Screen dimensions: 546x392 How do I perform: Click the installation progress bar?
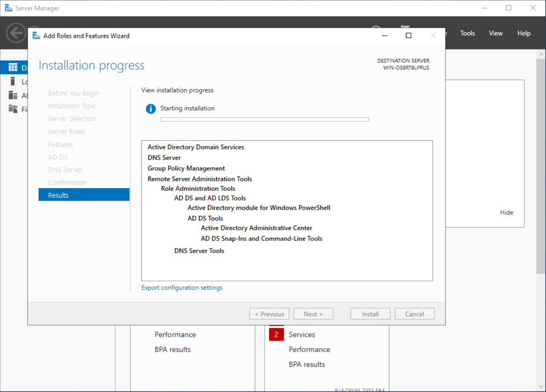click(x=264, y=120)
